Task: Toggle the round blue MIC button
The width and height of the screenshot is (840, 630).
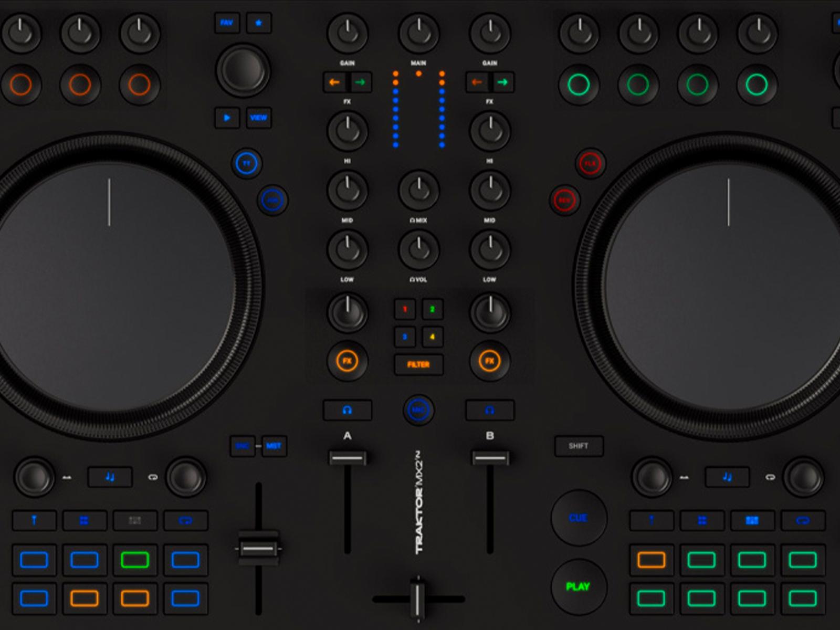Action: pos(418,410)
